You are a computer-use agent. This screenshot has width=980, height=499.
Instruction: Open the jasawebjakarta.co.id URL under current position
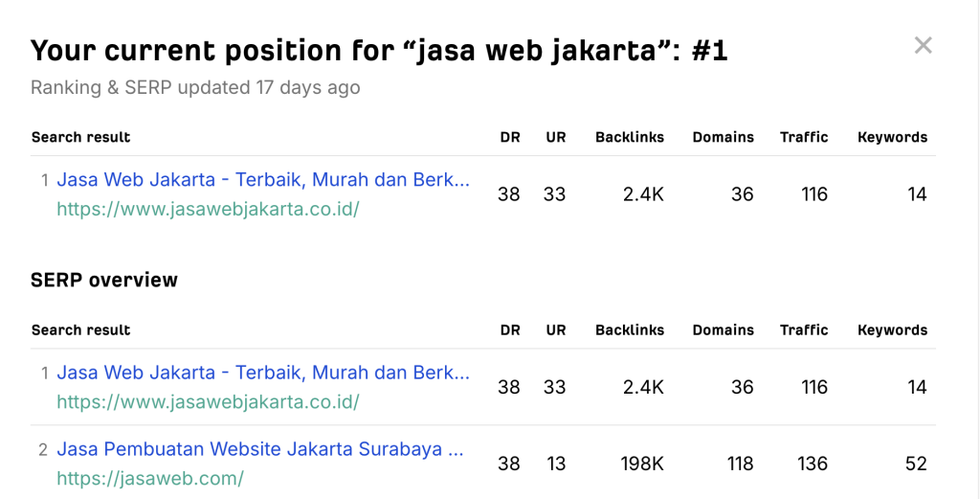[208, 209]
